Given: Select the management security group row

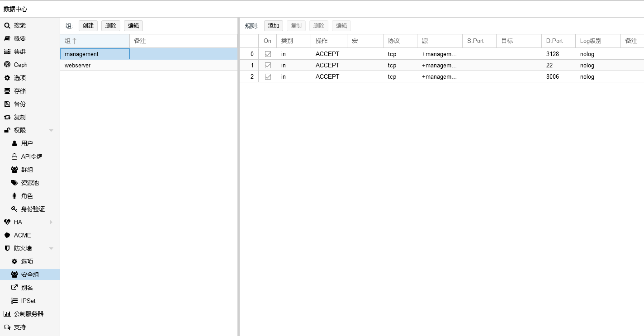Looking at the screenshot, I should [149, 54].
